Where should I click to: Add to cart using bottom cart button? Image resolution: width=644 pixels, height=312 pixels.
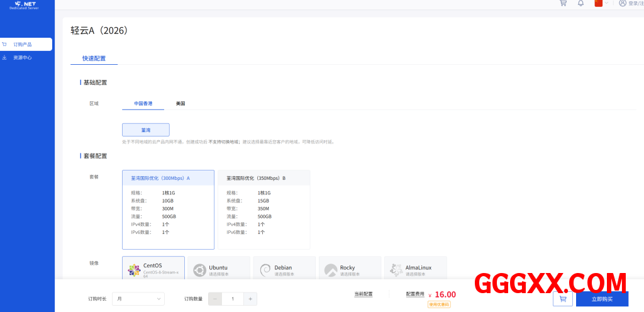(563, 299)
